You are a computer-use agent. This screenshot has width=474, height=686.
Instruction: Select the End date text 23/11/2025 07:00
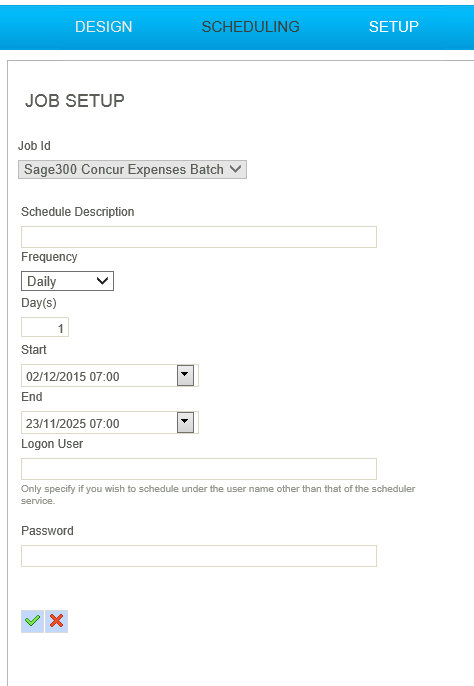click(73, 424)
